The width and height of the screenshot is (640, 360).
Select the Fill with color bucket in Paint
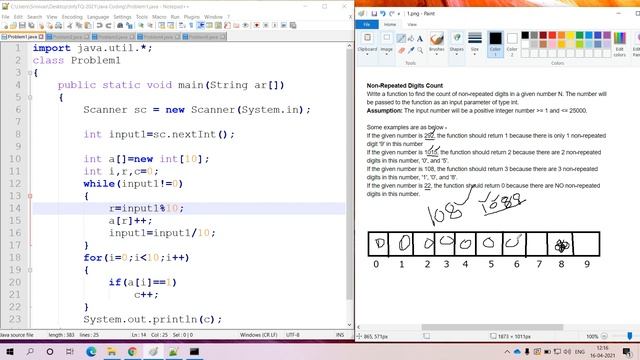411,38
